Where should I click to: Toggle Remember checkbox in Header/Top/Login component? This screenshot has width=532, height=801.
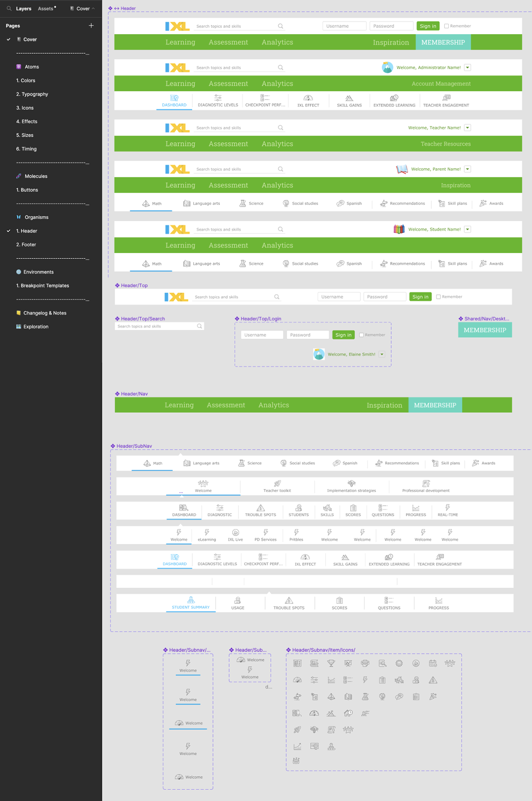click(361, 335)
